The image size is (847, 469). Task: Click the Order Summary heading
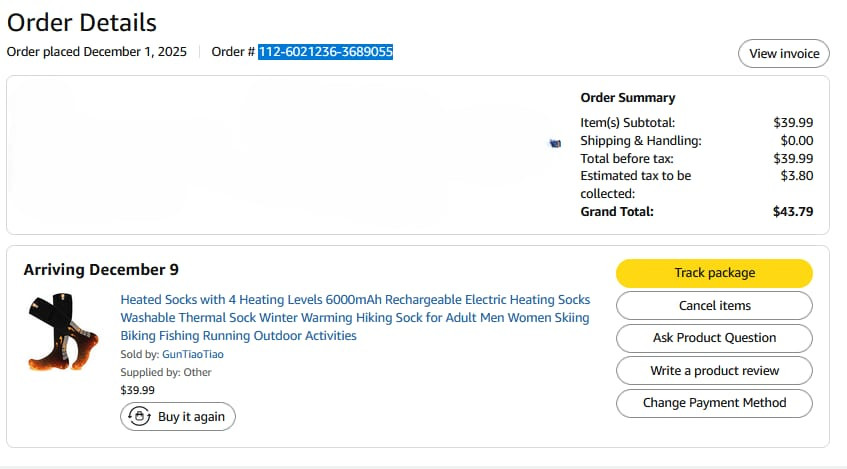628,98
